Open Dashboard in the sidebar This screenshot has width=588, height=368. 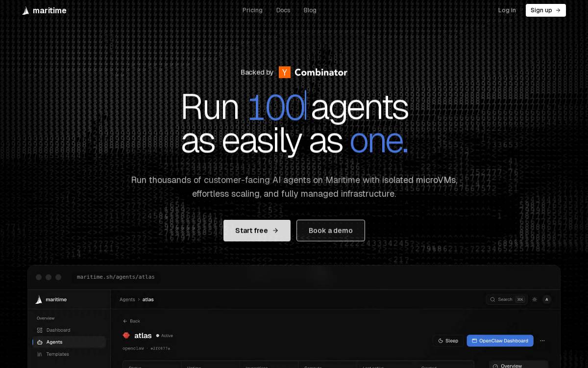[69, 330]
